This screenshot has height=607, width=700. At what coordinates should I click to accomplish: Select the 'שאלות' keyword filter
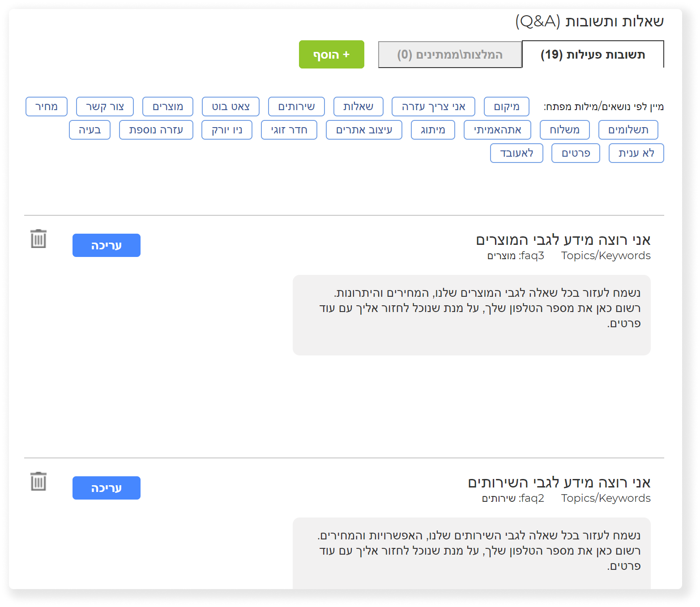click(359, 107)
